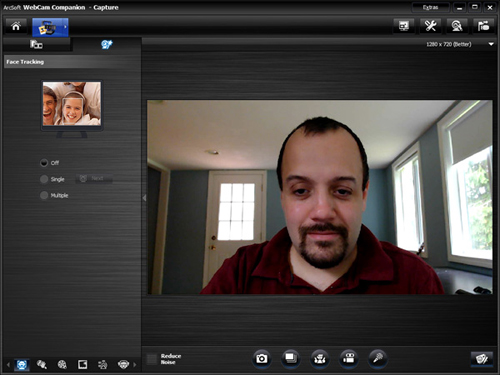Record audio with the microphone button
This screenshot has width=500, height=375.
coord(378,359)
